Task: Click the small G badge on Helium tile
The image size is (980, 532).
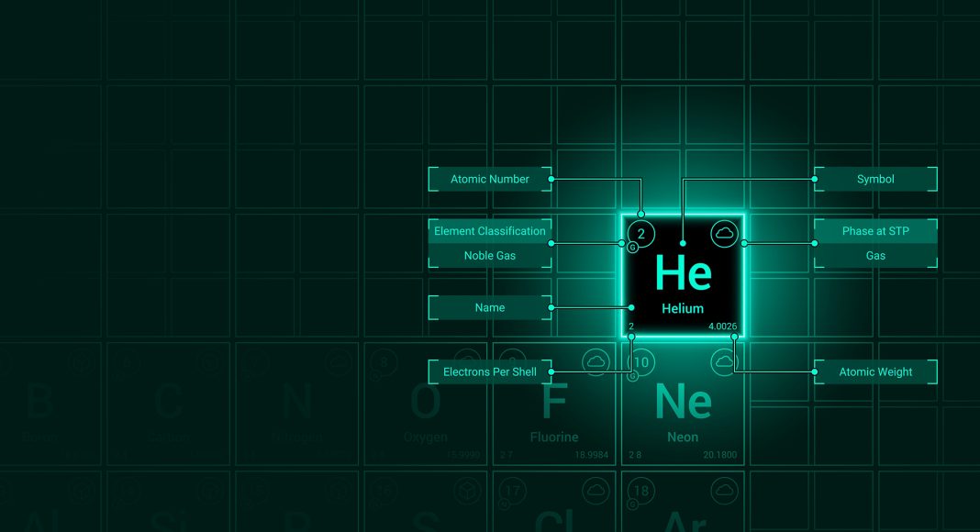Action: (631, 248)
